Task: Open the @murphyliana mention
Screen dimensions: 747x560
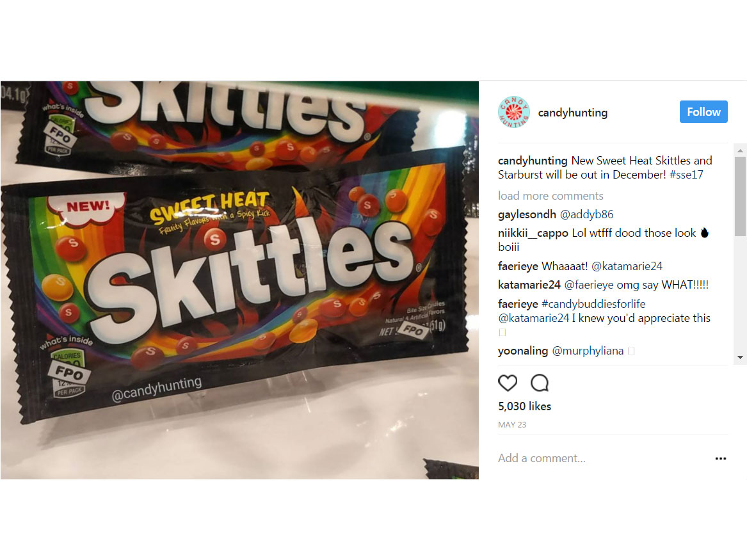Action: pos(588,351)
